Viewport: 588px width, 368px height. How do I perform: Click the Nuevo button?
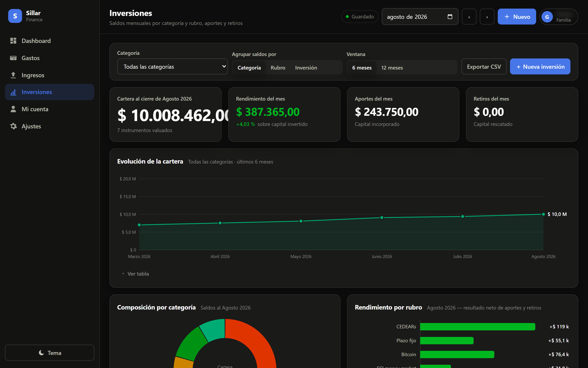coord(517,17)
